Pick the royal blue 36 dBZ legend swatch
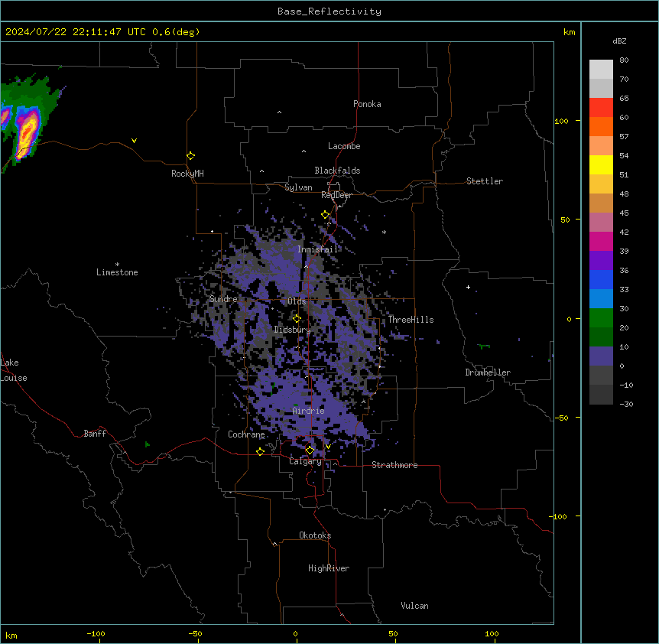This screenshot has width=659, height=644. [601, 279]
